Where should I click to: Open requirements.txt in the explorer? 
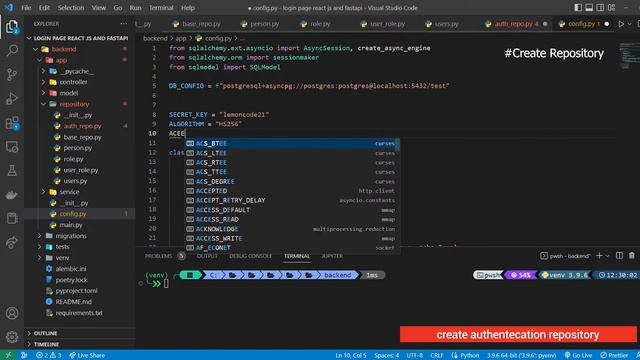click(79, 313)
